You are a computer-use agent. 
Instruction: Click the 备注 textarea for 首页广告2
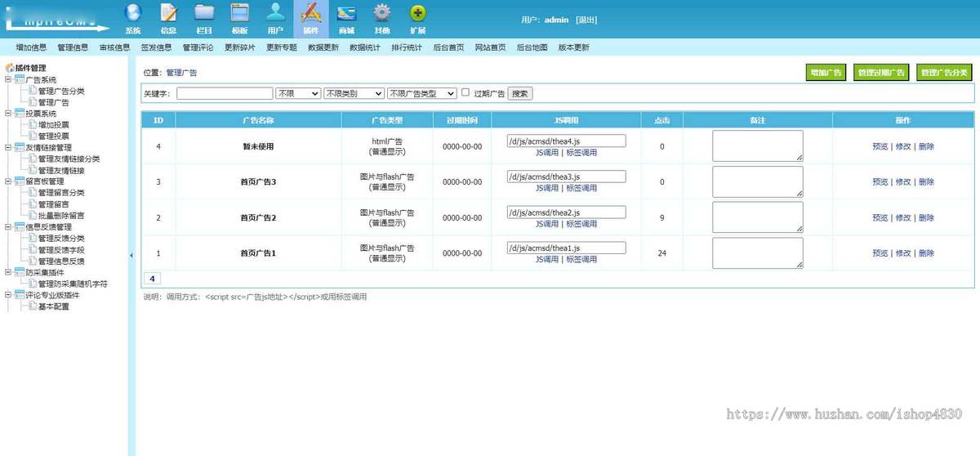758,217
